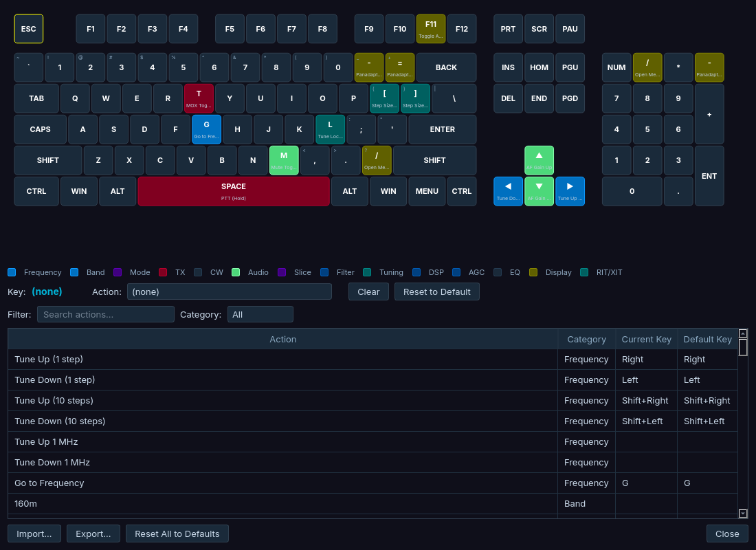Click the Default Key column header
The height and width of the screenshot is (550, 756).
(x=707, y=339)
